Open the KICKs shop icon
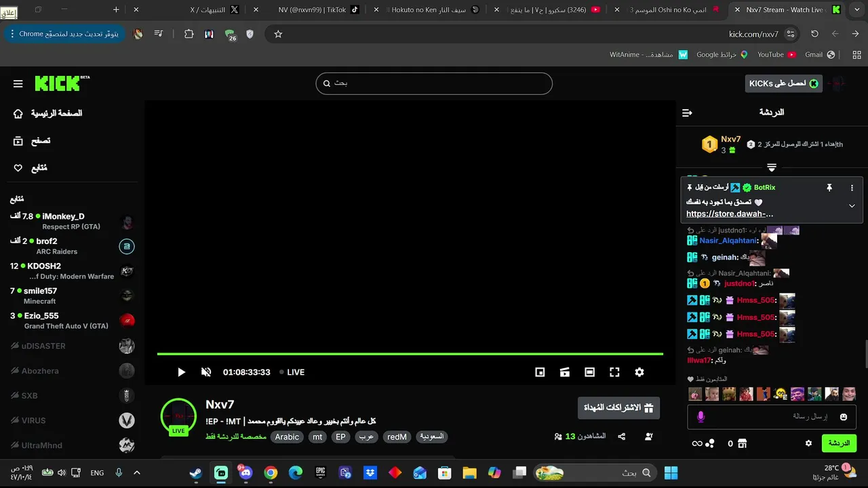This screenshot has height=488, width=868. [x=742, y=443]
